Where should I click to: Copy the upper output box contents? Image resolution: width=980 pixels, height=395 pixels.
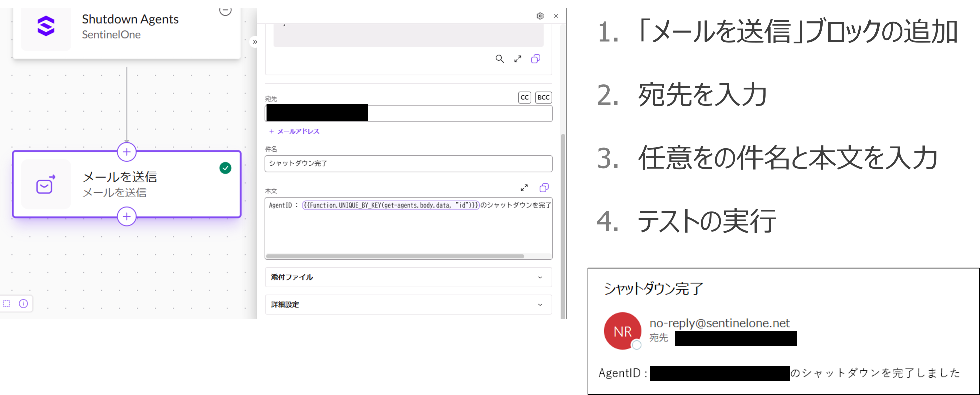(x=535, y=59)
